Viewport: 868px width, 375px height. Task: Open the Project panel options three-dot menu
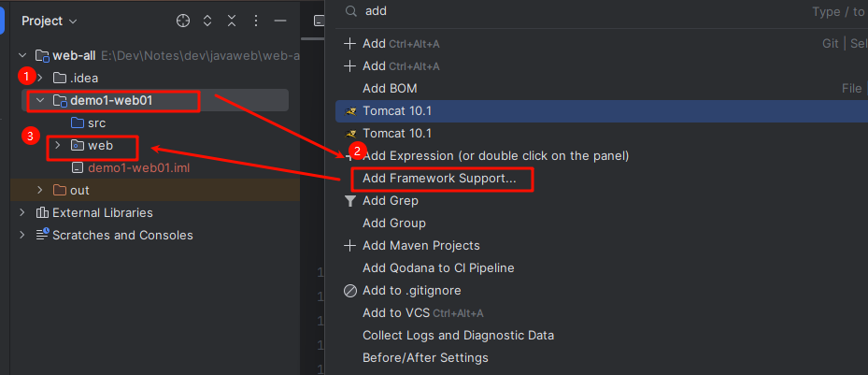pos(256,22)
